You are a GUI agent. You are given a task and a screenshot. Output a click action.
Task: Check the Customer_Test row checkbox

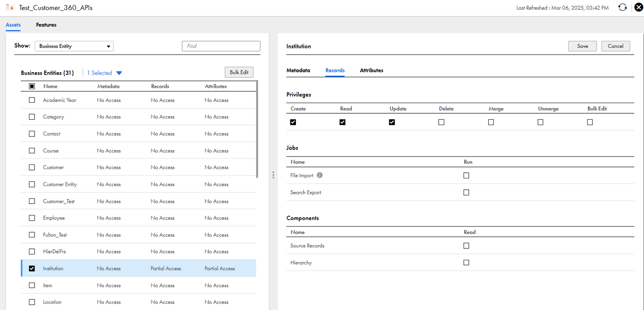(x=32, y=201)
